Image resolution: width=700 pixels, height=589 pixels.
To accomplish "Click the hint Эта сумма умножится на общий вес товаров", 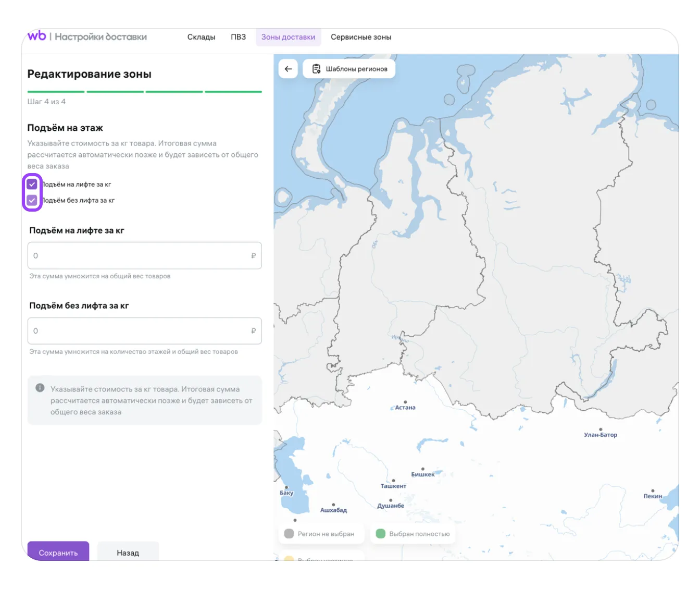I will coord(100,276).
